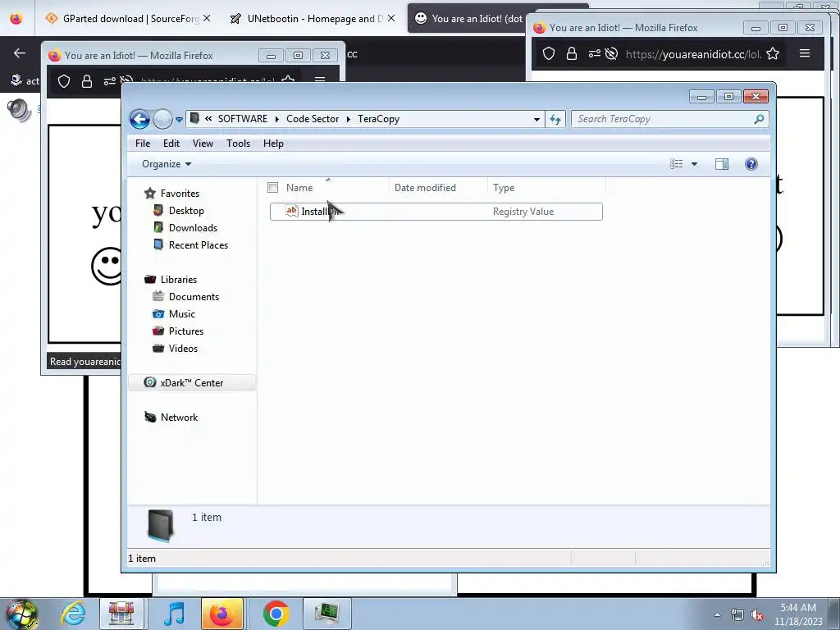
Task: Open the recent locations dropdown arrow
Action: click(179, 120)
